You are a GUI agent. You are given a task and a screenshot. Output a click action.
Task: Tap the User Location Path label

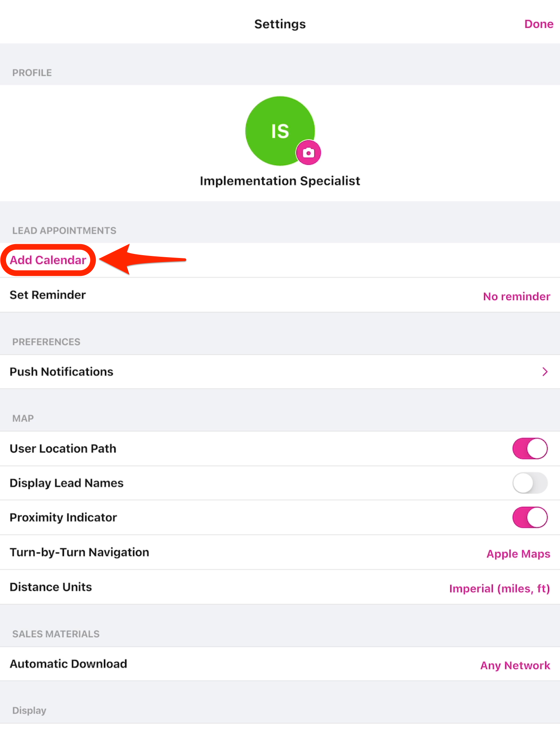click(63, 448)
